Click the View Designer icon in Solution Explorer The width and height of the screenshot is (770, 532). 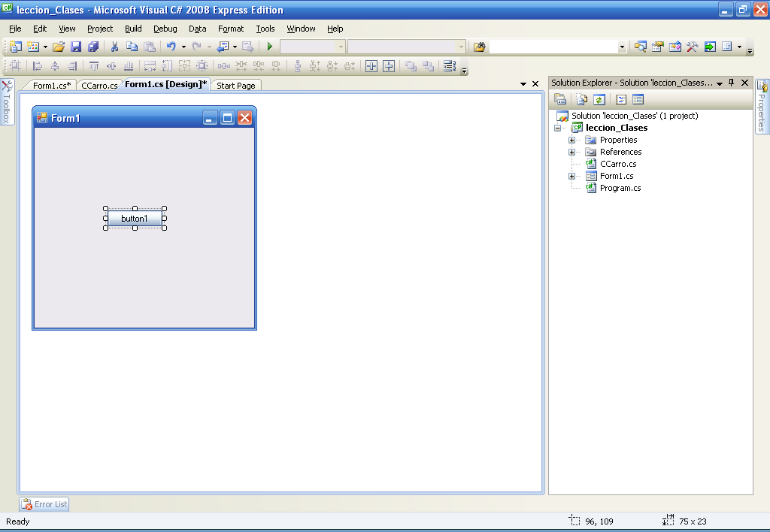point(638,100)
